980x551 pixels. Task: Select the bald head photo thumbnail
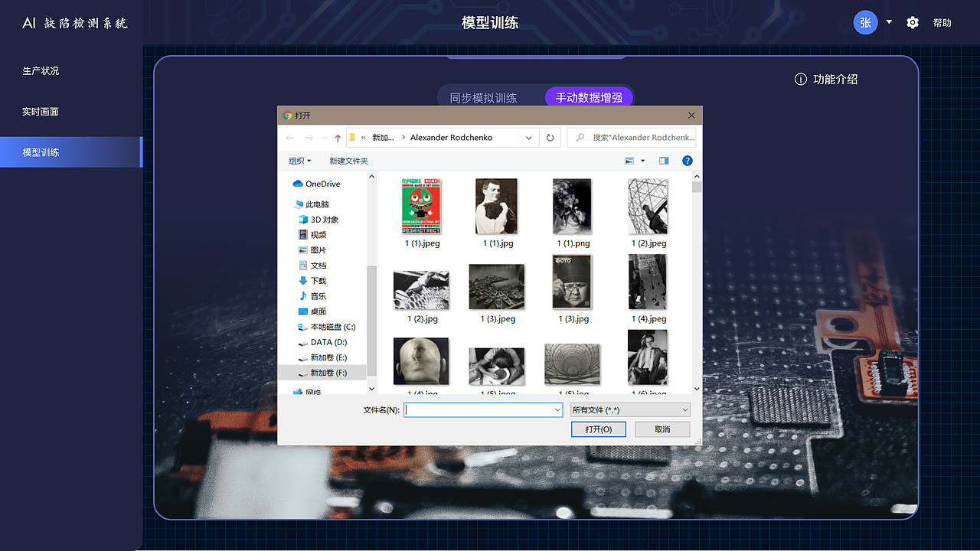[421, 361]
